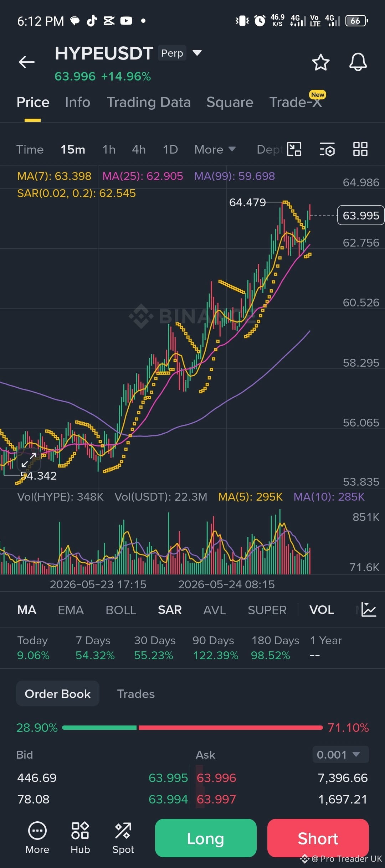Tap the MA(7) indicator legend
This screenshot has width=385, height=868.
[x=54, y=176]
